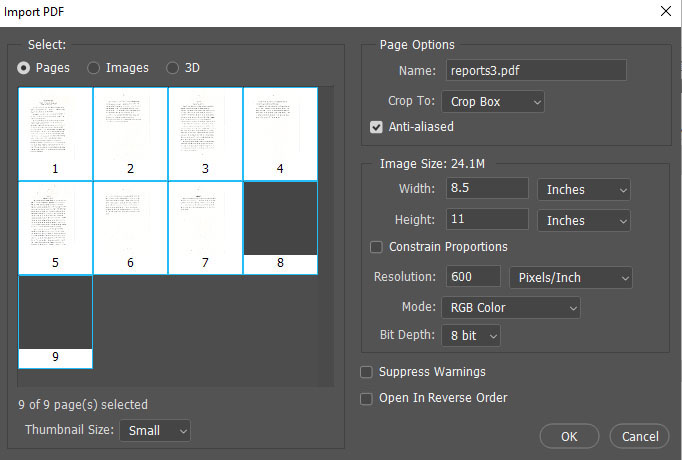This screenshot has width=682, height=460.
Task: Enable Open In Reverse Order
Action: (x=366, y=398)
